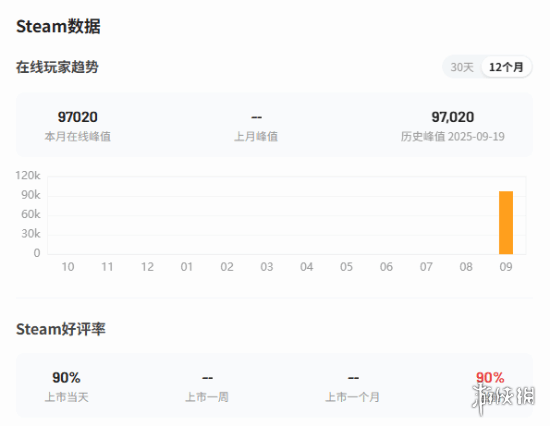The image size is (550, 426).
Task: Select the 12个月 range toggle
Action: [x=506, y=67]
